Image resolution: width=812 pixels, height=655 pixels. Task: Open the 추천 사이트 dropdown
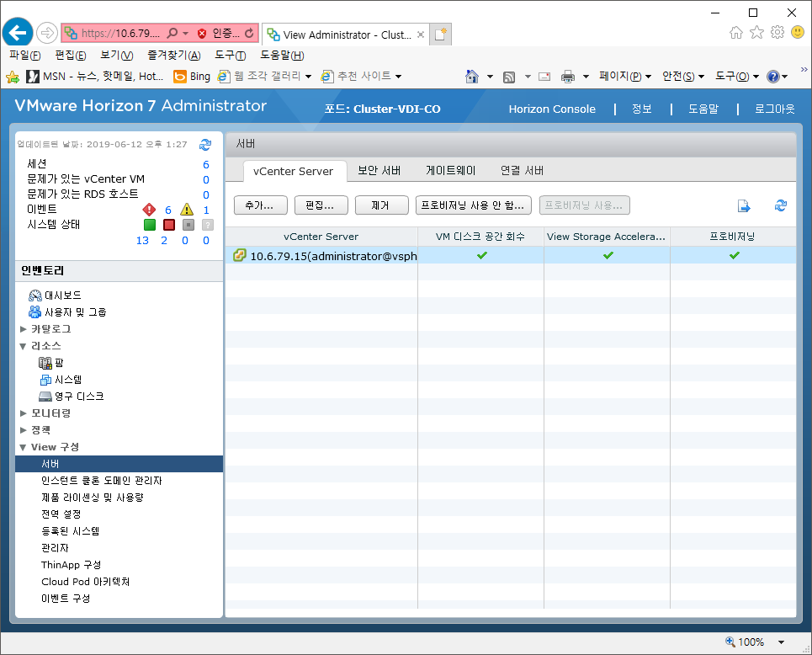click(x=398, y=77)
